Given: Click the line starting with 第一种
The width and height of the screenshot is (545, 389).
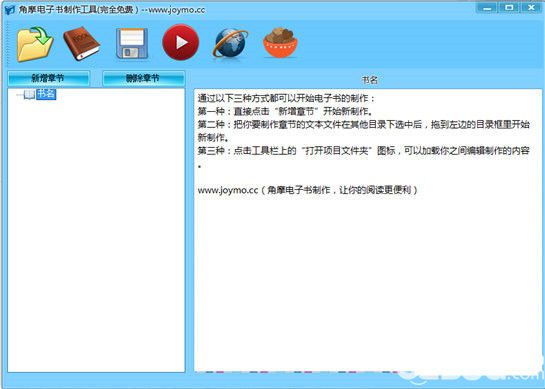Looking at the screenshot, I should [x=285, y=111].
